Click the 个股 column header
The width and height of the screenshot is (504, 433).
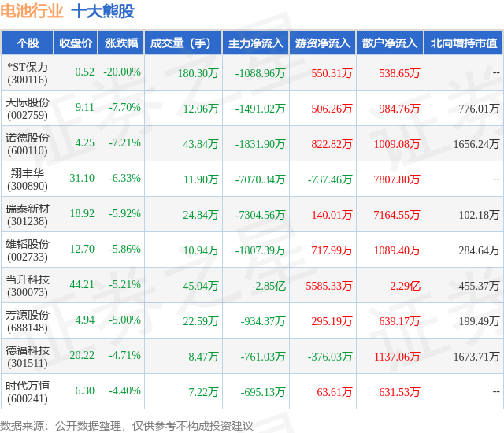coord(28,43)
